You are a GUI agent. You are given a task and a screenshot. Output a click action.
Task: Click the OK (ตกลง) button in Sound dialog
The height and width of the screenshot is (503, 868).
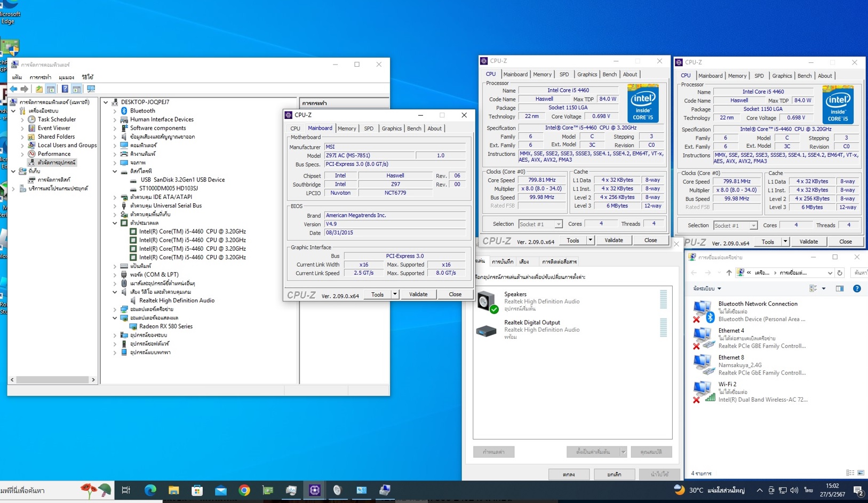point(569,474)
